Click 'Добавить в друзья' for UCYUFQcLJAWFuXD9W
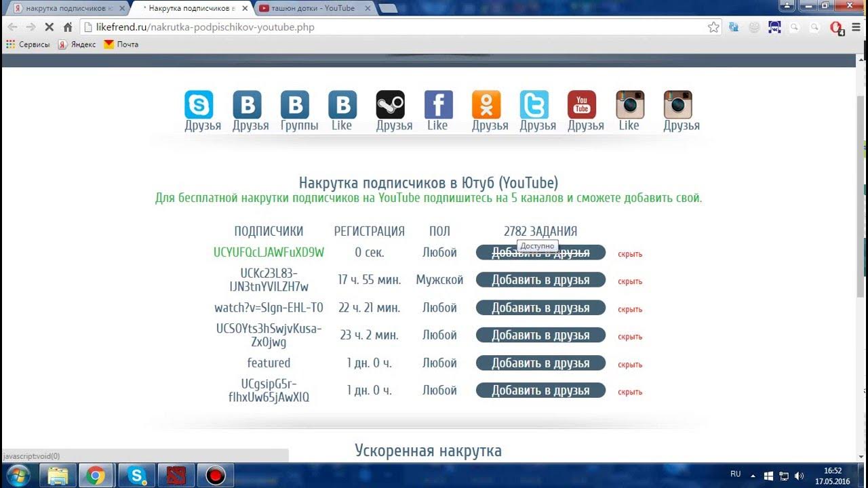Image resolution: width=868 pixels, height=488 pixels. pyautogui.click(x=540, y=252)
